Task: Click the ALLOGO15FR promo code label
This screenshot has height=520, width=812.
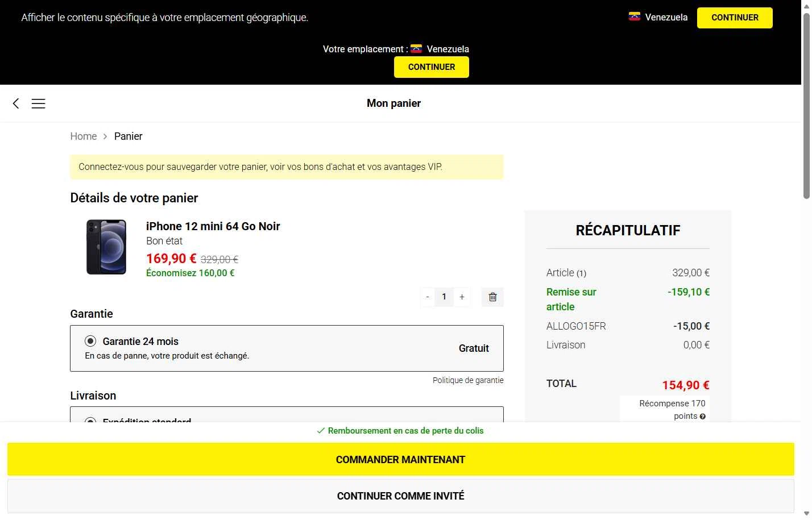Action: (576, 326)
